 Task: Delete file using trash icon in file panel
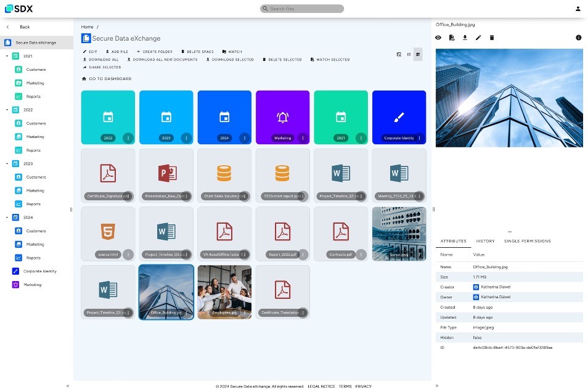click(492, 38)
